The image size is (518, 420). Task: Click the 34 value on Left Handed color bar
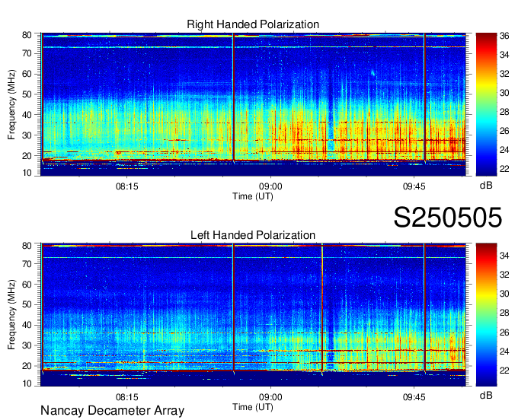tap(504, 256)
